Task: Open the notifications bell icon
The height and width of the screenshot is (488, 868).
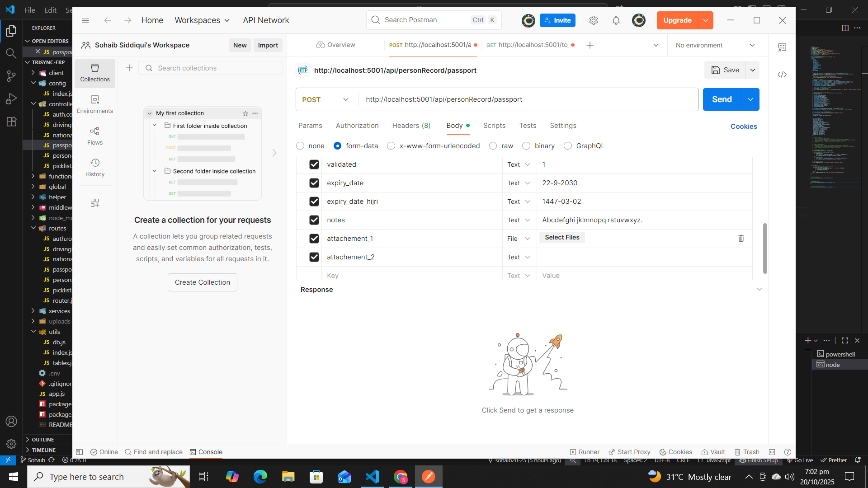Action: 616,20
